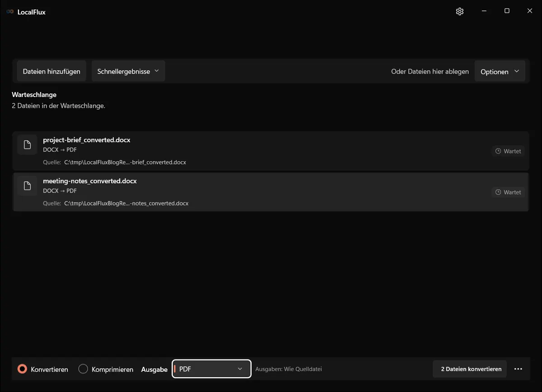Select the project-brief_converted.docx queue item

point(271,151)
